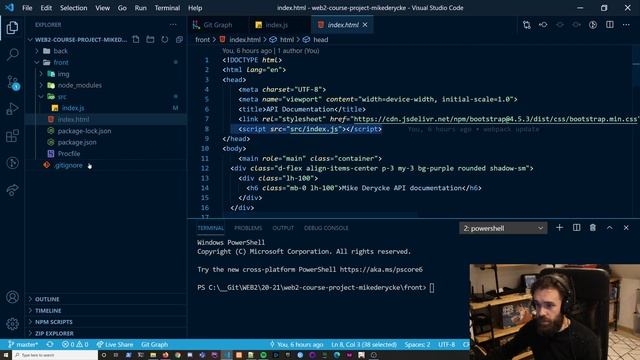Open Source Control view with badge
The height and width of the screenshot is (360, 640).
[12, 82]
